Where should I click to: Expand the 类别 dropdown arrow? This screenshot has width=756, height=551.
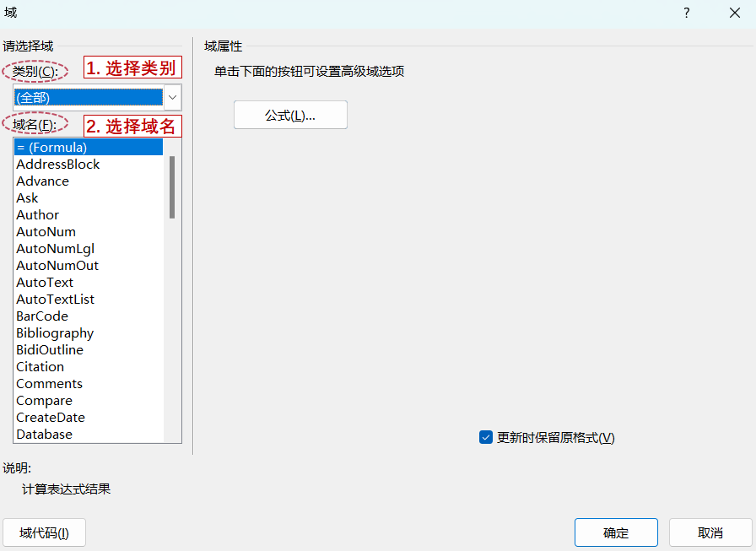172,97
